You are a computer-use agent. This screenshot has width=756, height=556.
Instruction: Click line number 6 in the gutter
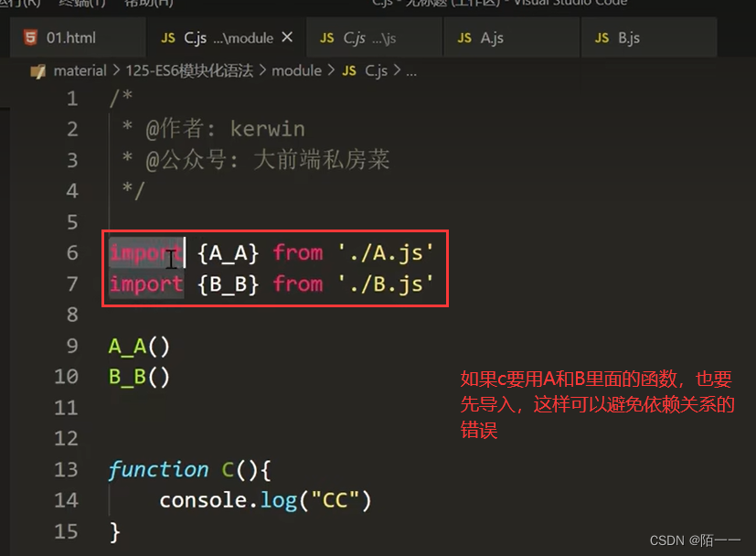tap(71, 253)
